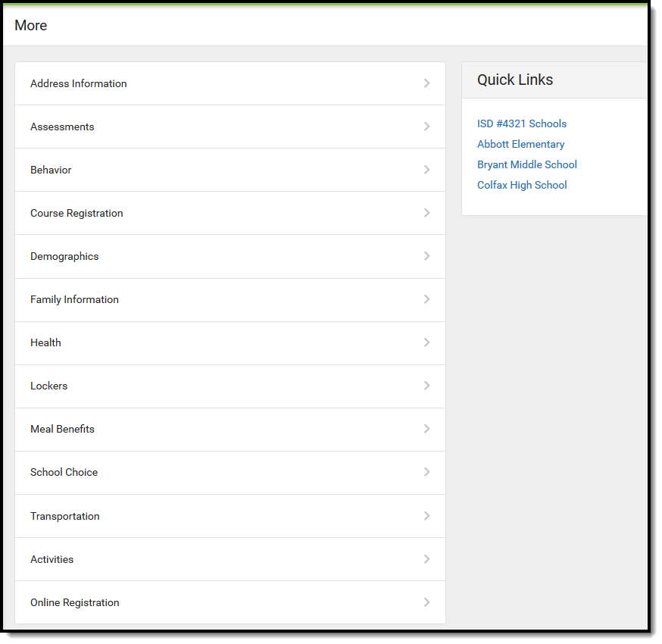Screen dimensions: 662x644
Task: Open the Activities menu item
Action: [230, 559]
